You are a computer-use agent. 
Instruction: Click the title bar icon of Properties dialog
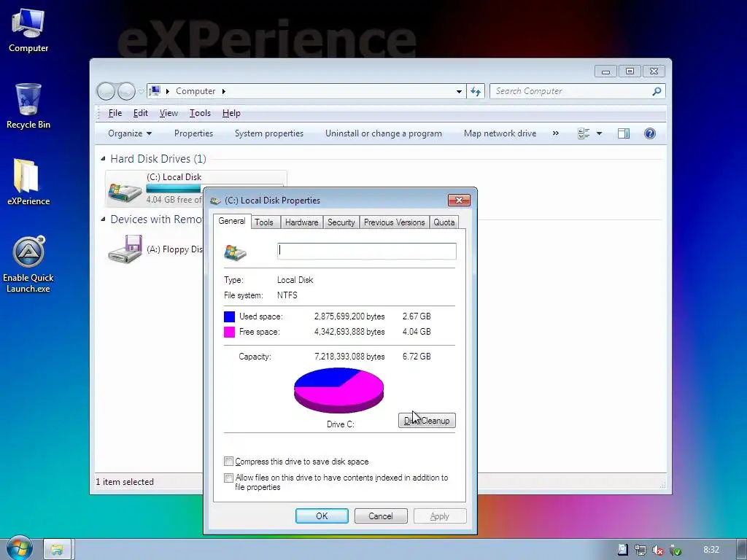coord(215,201)
